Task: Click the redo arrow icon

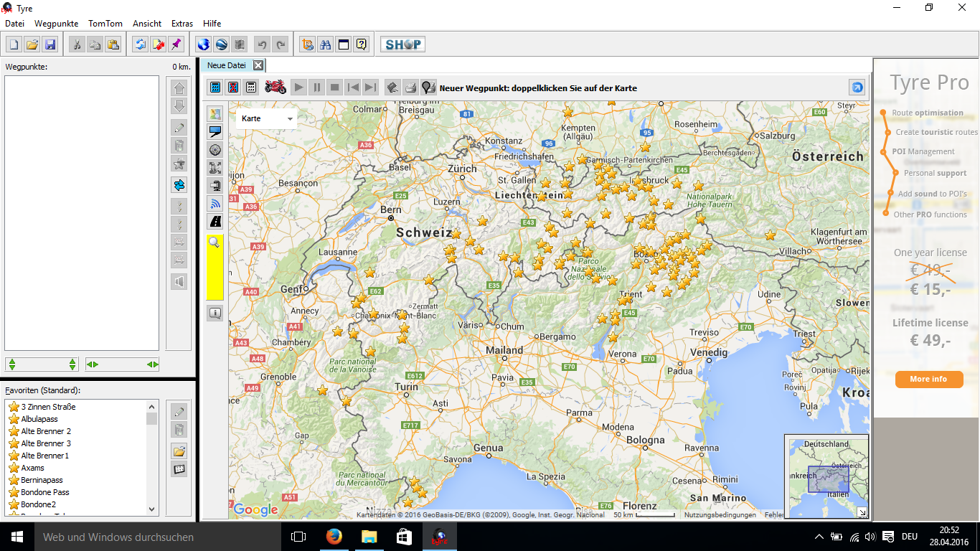Action: (x=281, y=44)
